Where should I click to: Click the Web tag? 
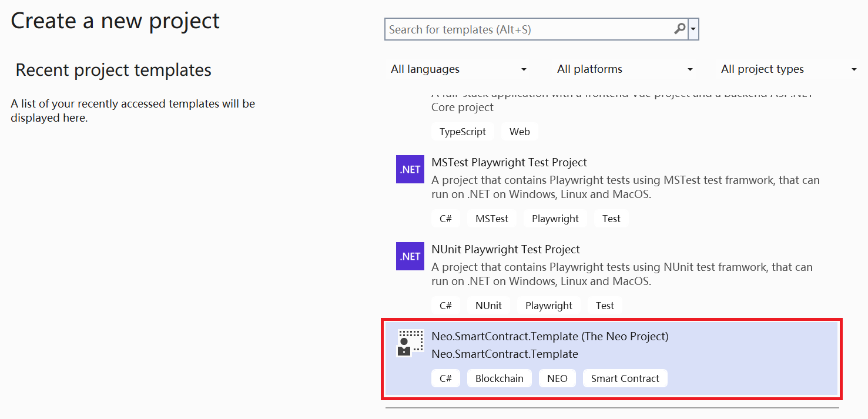click(x=520, y=132)
